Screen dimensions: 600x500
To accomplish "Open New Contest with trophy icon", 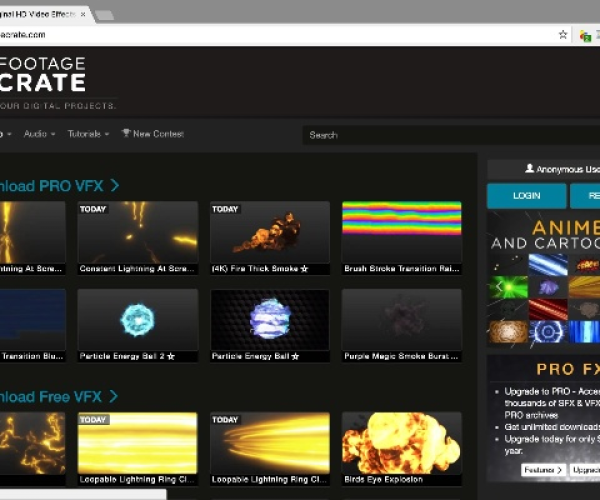I will coord(153,134).
